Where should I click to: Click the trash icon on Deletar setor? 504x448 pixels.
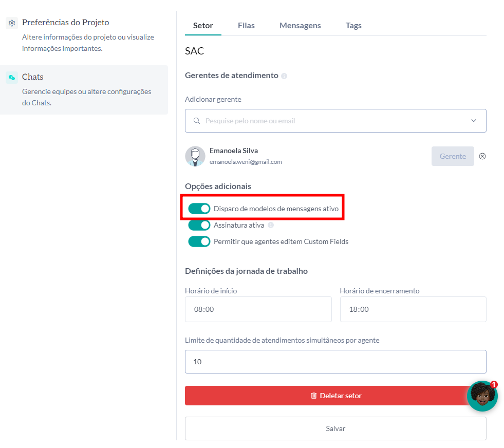[x=314, y=396]
